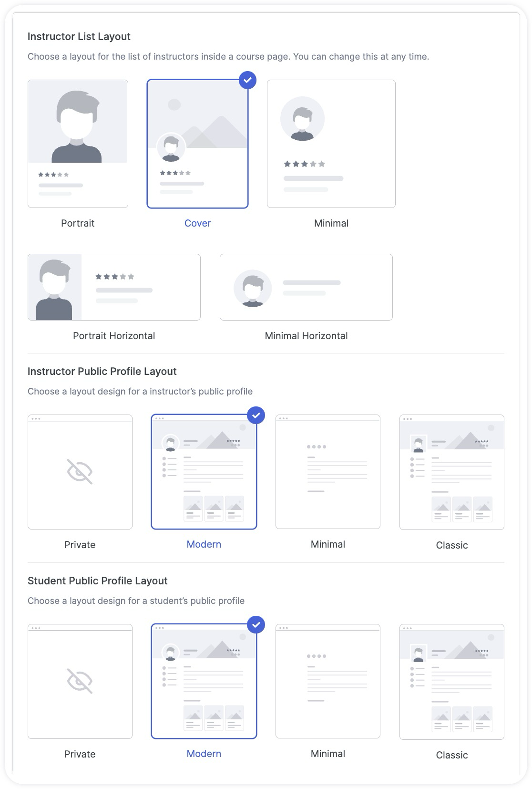Click the blue Cover label
Viewport: 532px width, 789px height.
(197, 223)
